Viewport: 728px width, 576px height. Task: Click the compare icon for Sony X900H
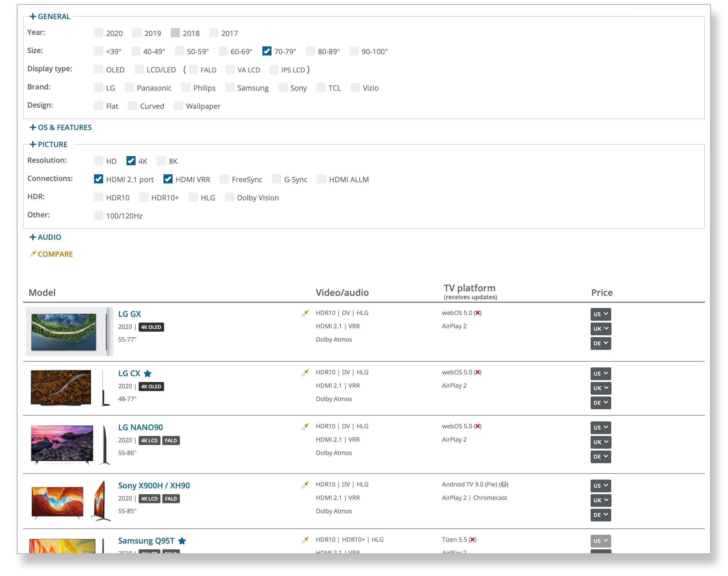(305, 485)
